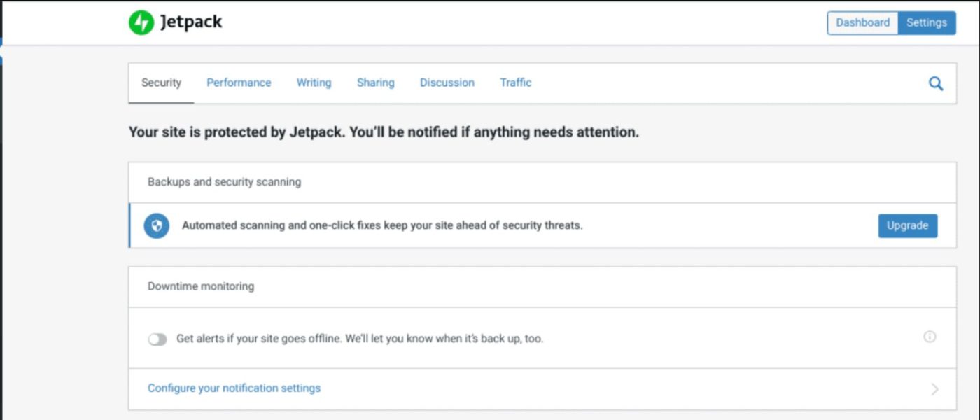This screenshot has height=420, width=980.
Task: Click the Backups and security scanning header
Action: (224, 182)
